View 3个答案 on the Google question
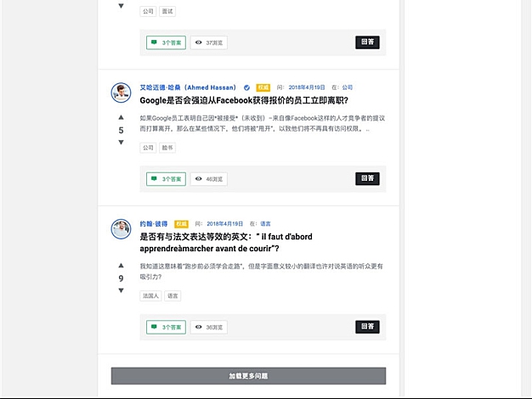This screenshot has height=399, width=532. tap(166, 179)
